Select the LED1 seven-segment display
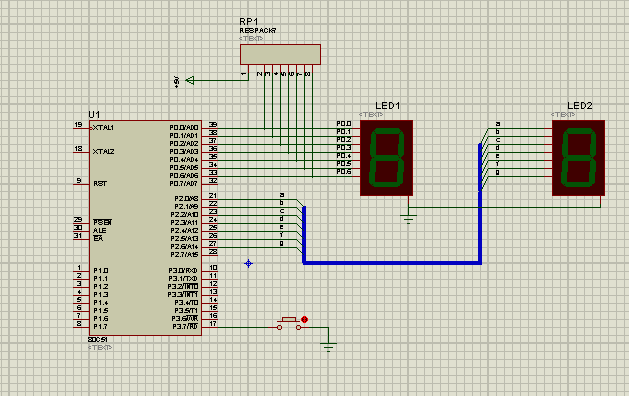The height and width of the screenshot is (396, 629). click(x=386, y=158)
